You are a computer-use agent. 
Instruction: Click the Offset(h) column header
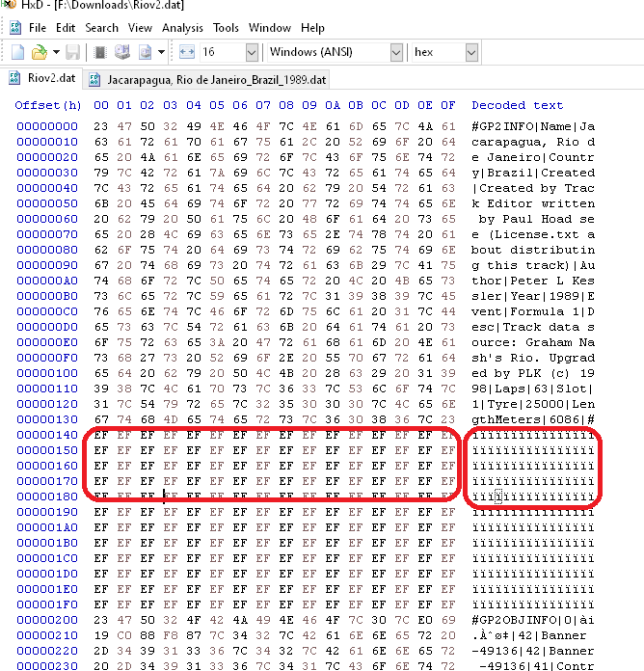click(x=48, y=105)
